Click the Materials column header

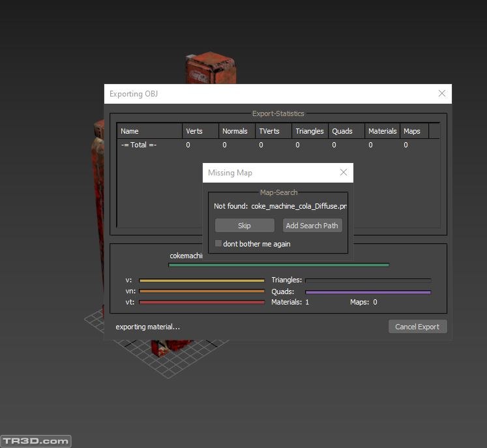click(382, 131)
